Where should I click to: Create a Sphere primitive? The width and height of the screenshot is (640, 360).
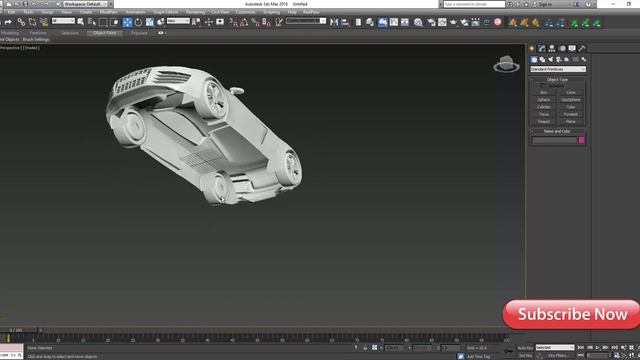point(544,100)
